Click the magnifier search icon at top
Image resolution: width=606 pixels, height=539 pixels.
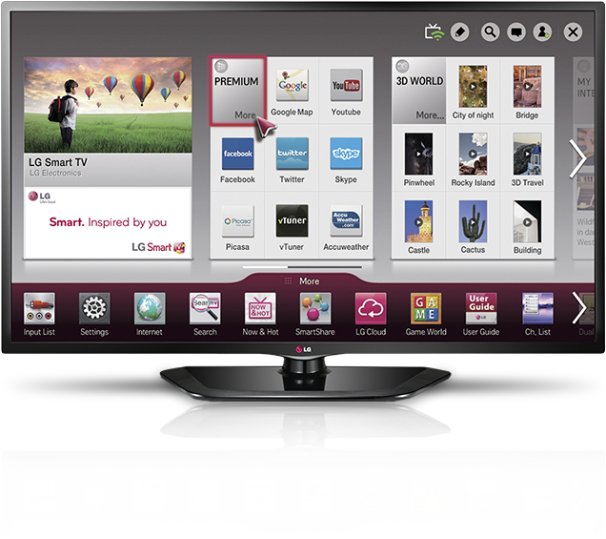click(x=490, y=32)
